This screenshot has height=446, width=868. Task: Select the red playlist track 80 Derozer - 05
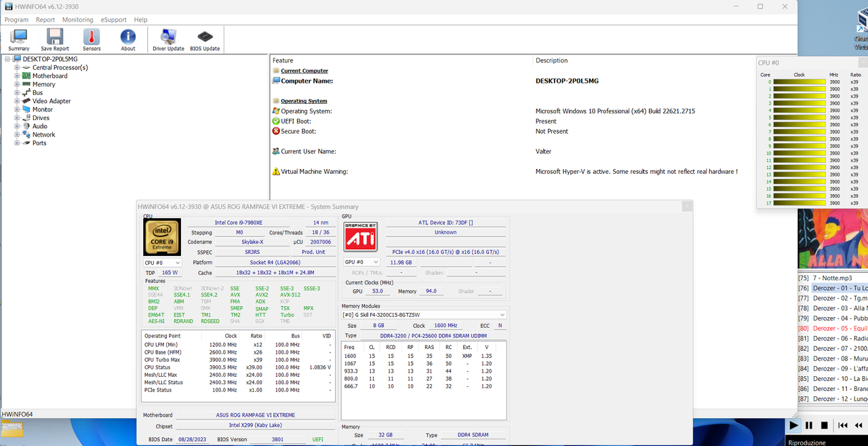[x=833, y=328]
